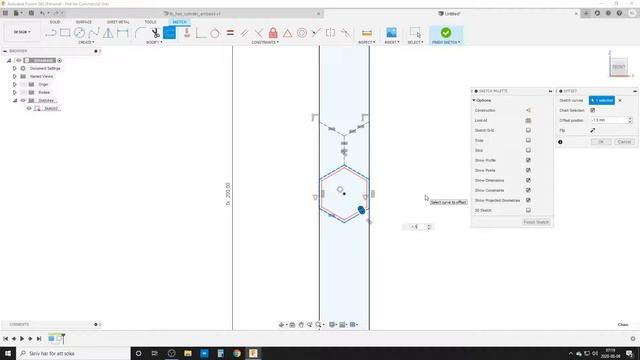The image size is (640, 360).
Task: Click the Look At icon in Sketch Palette
Action: (528, 120)
